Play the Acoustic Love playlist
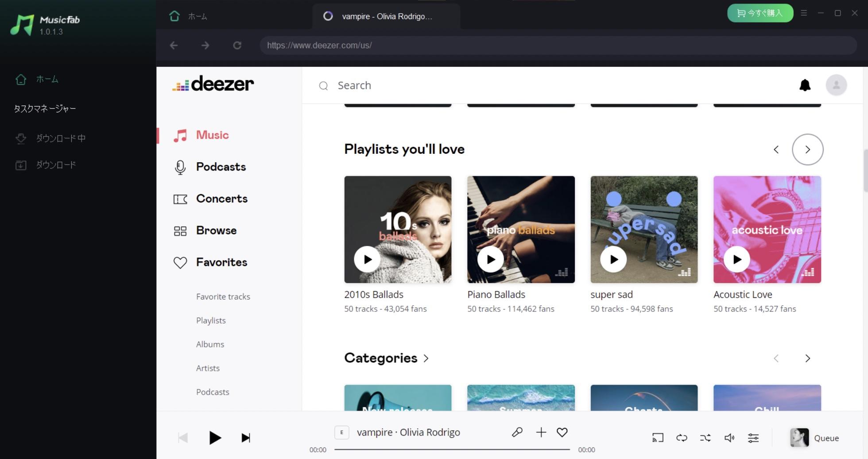Screen dimensions: 868x459 click(736, 260)
